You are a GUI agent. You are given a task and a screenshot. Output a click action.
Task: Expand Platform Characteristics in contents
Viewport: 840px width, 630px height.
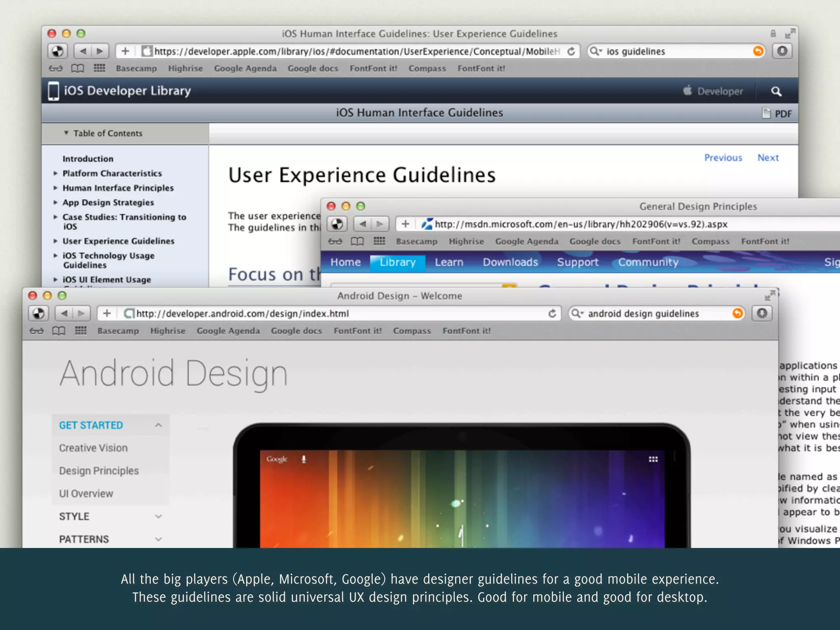click(x=55, y=173)
